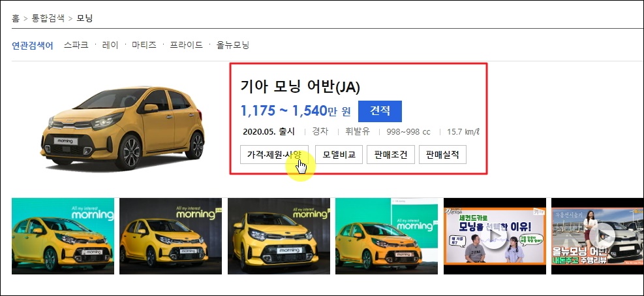Open the main yellow Morning car image
This screenshot has width=644, height=296.
[123, 128]
